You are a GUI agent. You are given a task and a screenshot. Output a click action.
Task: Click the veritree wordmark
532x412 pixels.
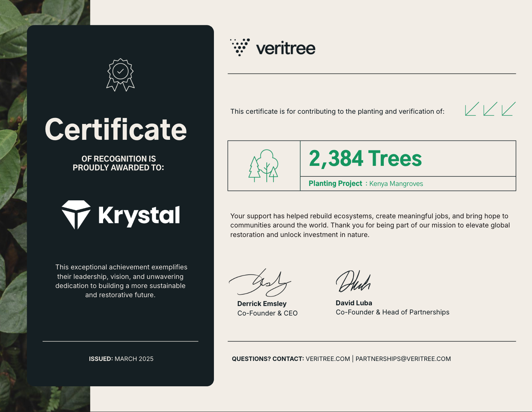[286, 48]
